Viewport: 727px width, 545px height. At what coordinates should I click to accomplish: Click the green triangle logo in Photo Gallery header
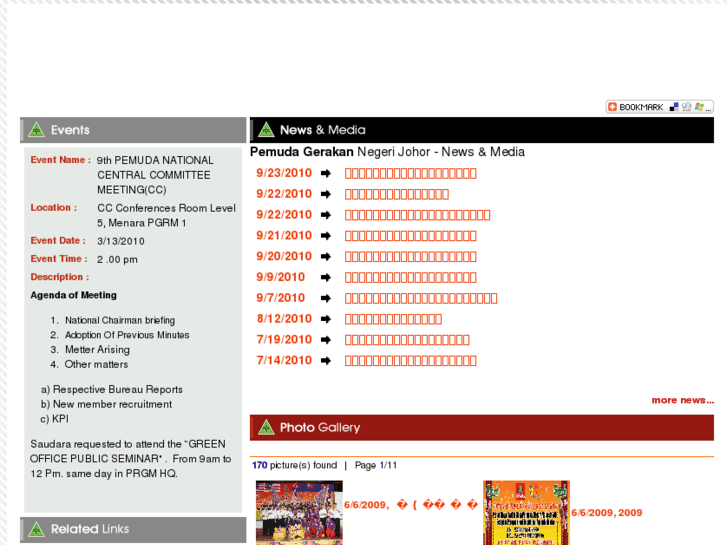point(266,427)
